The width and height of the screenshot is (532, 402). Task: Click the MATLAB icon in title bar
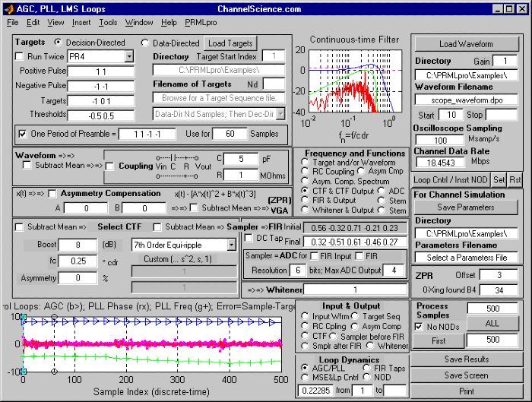click(9, 8)
